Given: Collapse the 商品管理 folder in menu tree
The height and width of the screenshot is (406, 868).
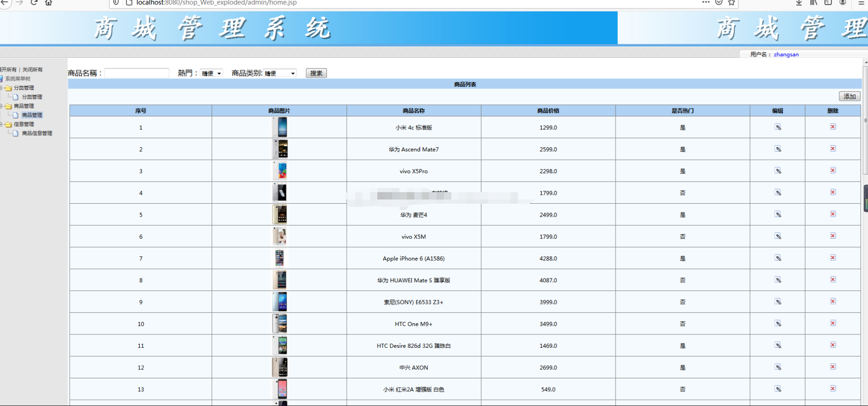Looking at the screenshot, I should (x=1, y=106).
